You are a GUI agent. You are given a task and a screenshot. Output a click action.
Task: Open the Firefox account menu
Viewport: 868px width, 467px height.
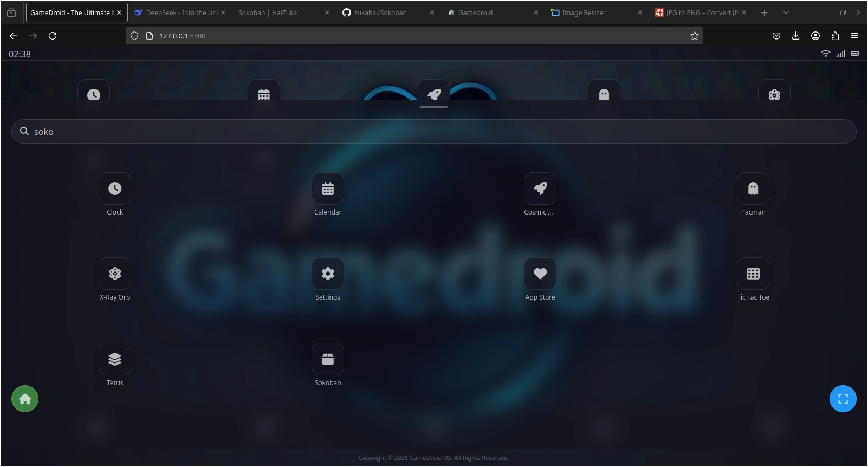pyautogui.click(x=815, y=36)
